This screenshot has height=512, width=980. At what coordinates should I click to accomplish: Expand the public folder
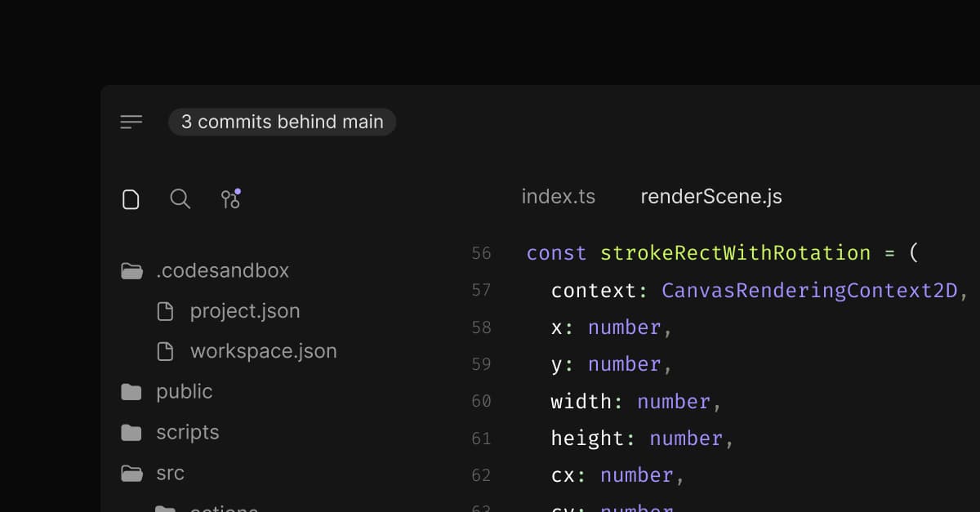click(x=185, y=391)
